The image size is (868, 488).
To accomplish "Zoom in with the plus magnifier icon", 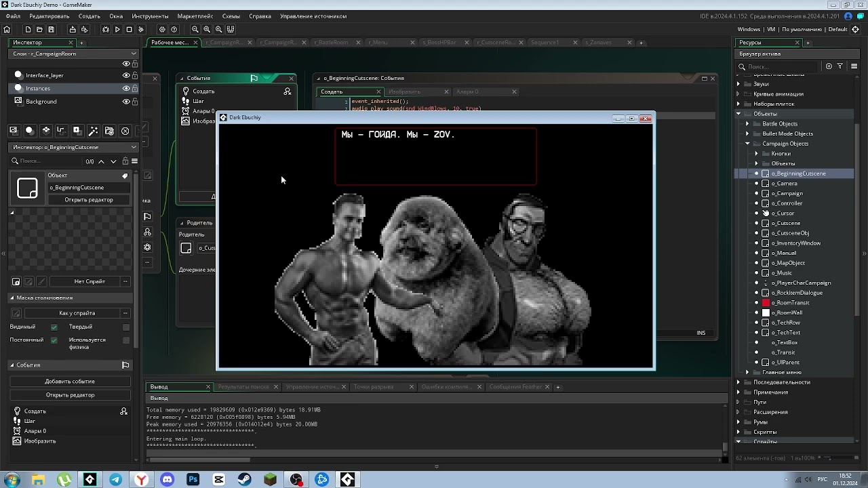I will point(218,29).
